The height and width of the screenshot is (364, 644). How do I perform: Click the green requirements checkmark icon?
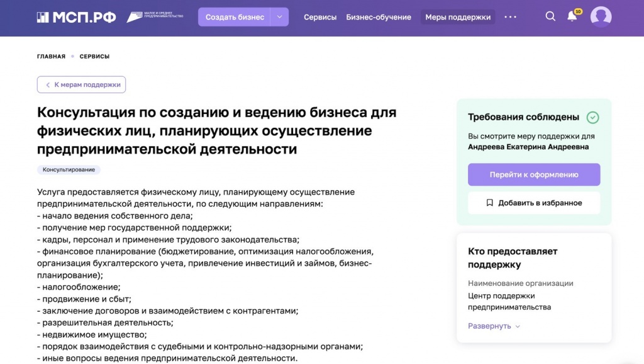(x=592, y=117)
